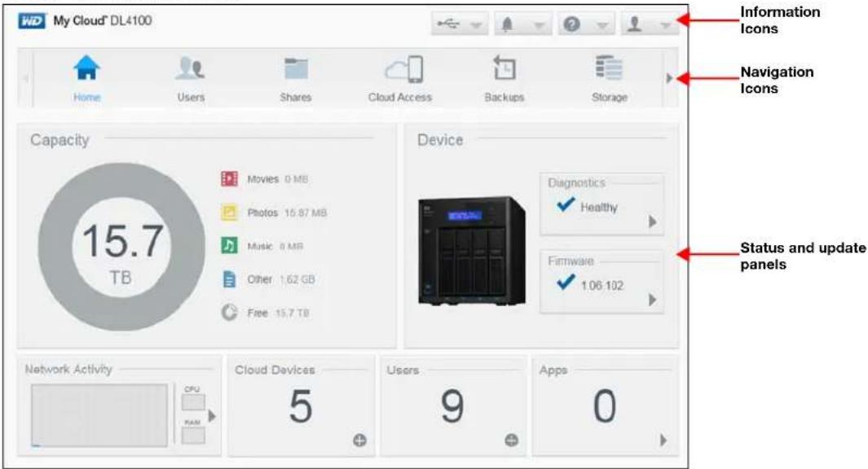
Task: Click the Cloud Access label in the navigation bar
Action: coord(400,98)
